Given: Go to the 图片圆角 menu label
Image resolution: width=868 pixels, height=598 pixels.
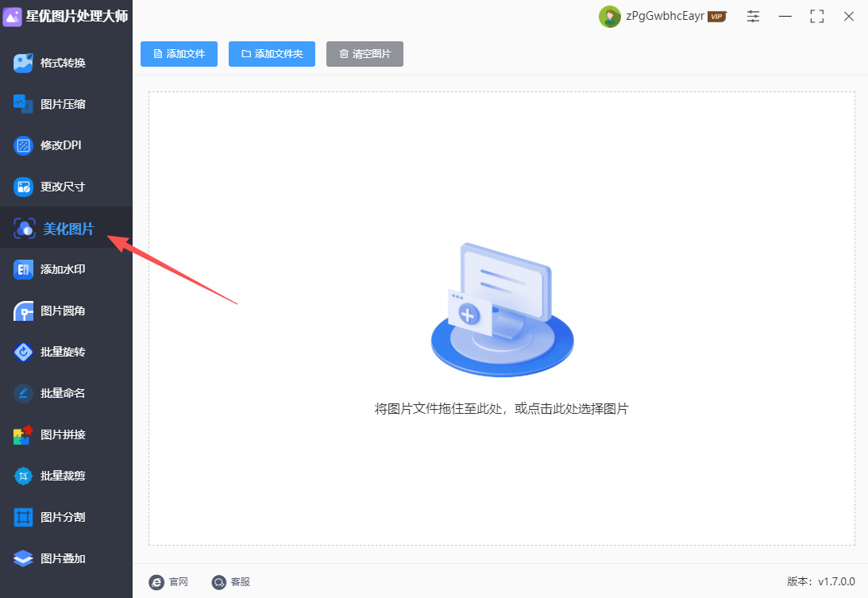Looking at the screenshot, I should (x=63, y=311).
